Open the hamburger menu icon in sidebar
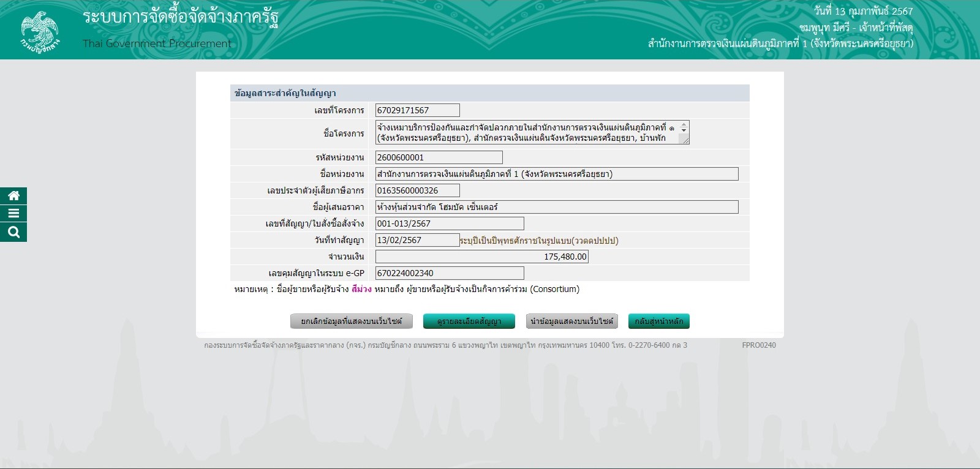This screenshot has height=469, width=980. (x=13, y=214)
